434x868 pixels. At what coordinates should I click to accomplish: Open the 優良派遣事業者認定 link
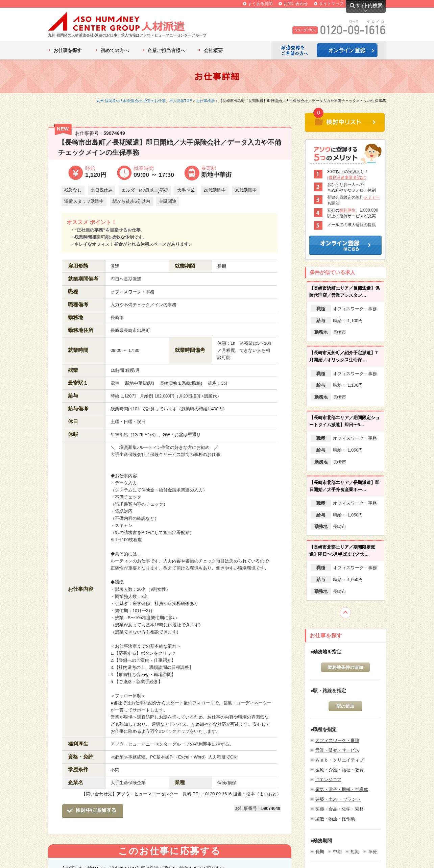(x=347, y=177)
